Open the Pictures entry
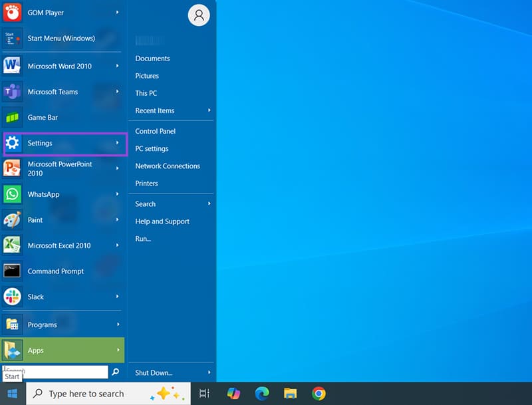Image resolution: width=532 pixels, height=405 pixels. click(147, 76)
